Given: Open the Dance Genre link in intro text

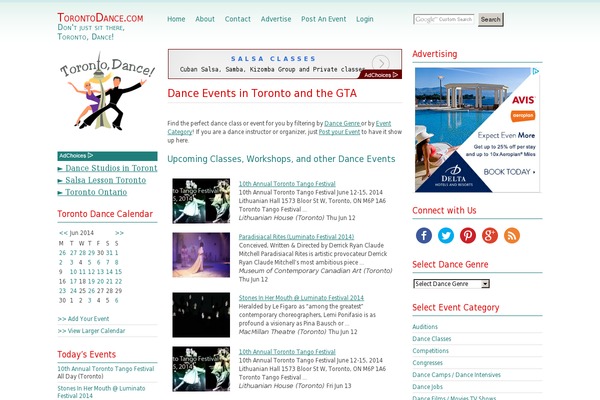Looking at the screenshot, I should [342, 123].
